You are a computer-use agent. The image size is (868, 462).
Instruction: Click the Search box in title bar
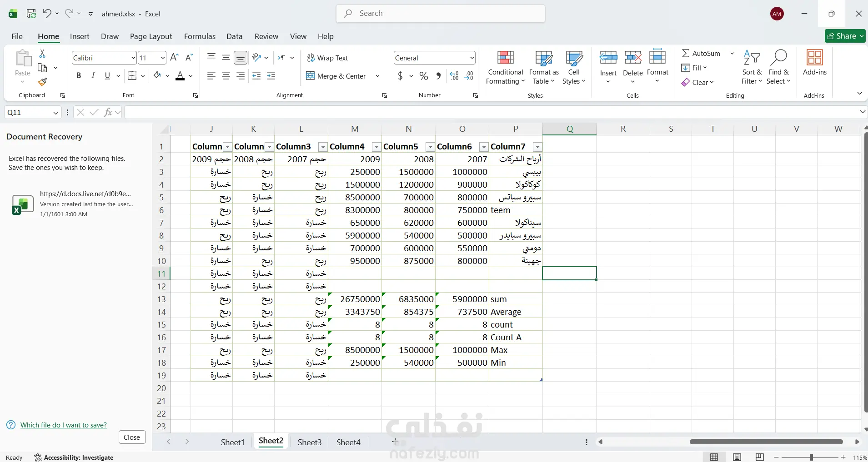[441, 14]
